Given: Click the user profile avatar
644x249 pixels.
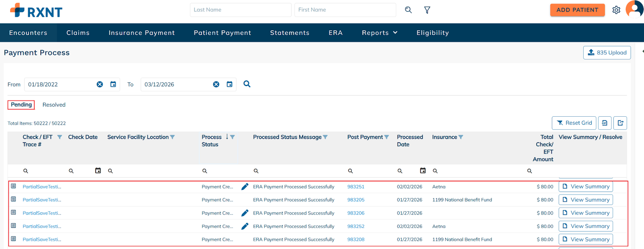Looking at the screenshot, I should click(635, 9).
